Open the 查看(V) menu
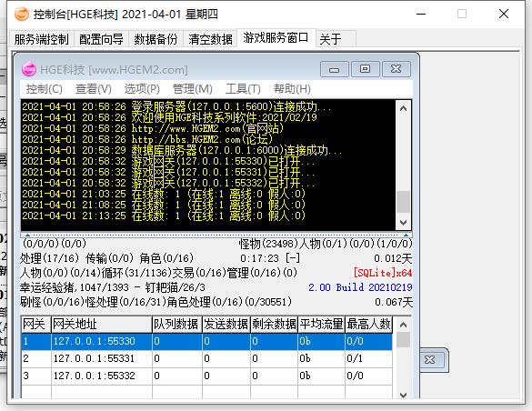Image resolution: width=532 pixels, height=411 pixels. 94,89
